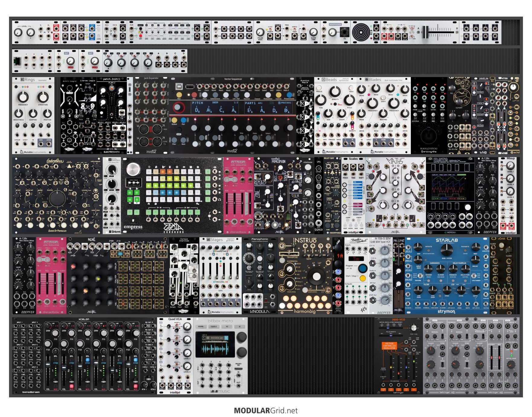The height and width of the screenshot is (417, 532).
Task: Click the blue Part button on Vector Sequencer
Action: coord(183,120)
